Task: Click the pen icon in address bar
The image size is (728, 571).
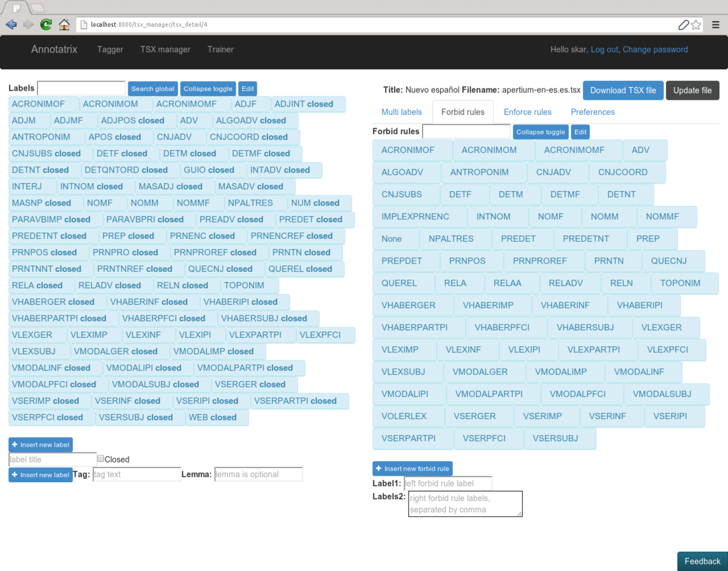Action: click(683, 25)
